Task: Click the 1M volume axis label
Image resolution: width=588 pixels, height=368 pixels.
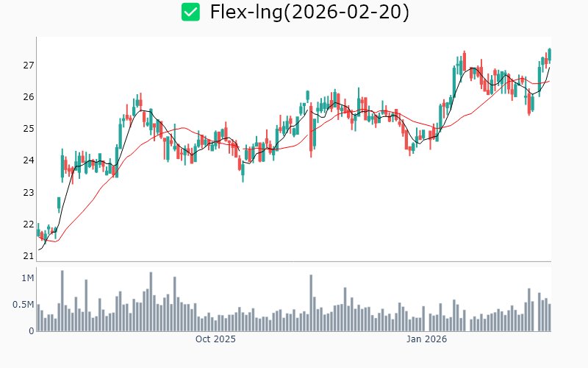Action: [27, 278]
